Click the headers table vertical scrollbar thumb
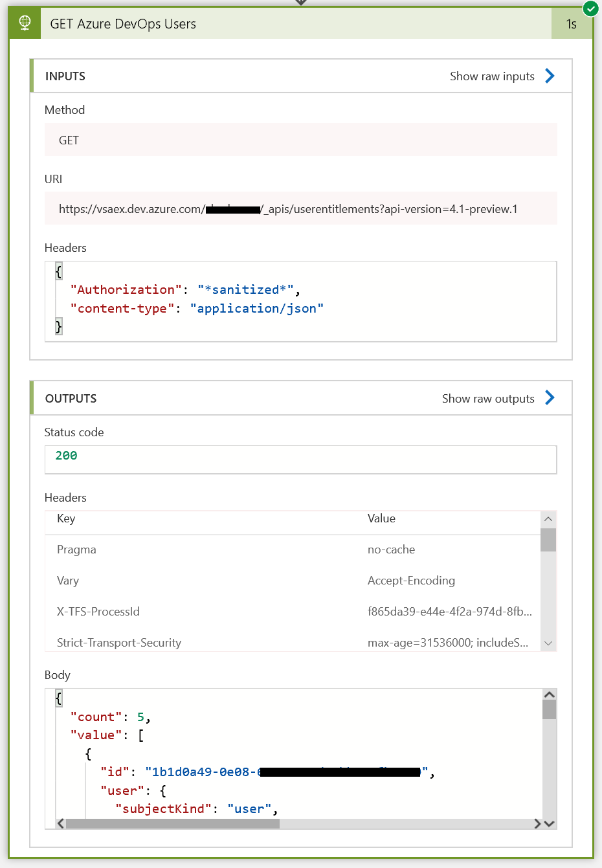 pyautogui.click(x=548, y=540)
